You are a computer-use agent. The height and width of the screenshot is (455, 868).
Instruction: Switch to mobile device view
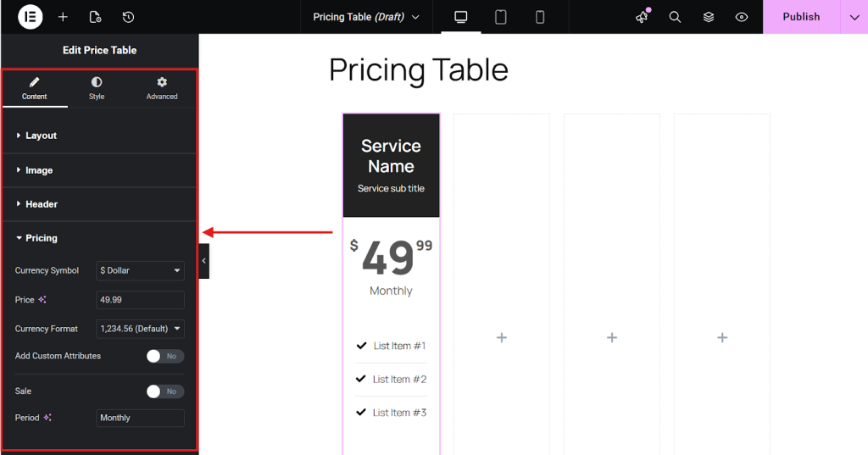[540, 17]
